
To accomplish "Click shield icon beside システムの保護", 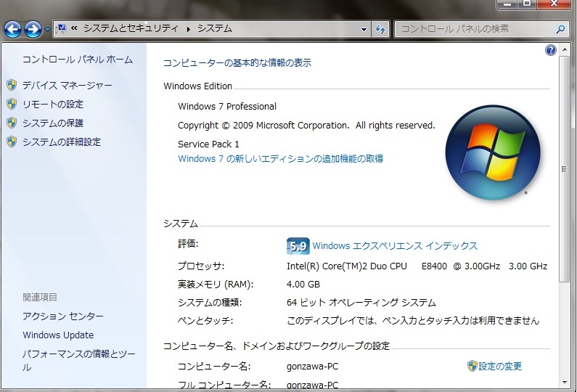I will click(12, 123).
